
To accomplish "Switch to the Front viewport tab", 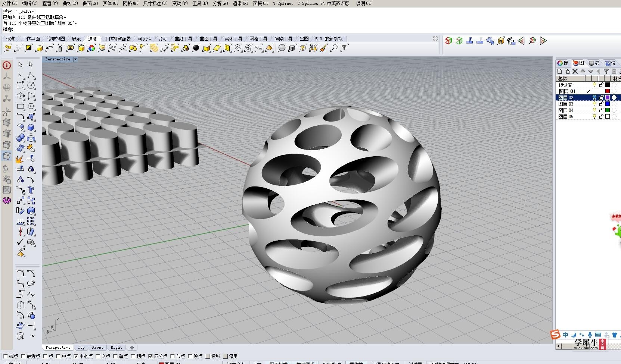I will pos(97,347).
